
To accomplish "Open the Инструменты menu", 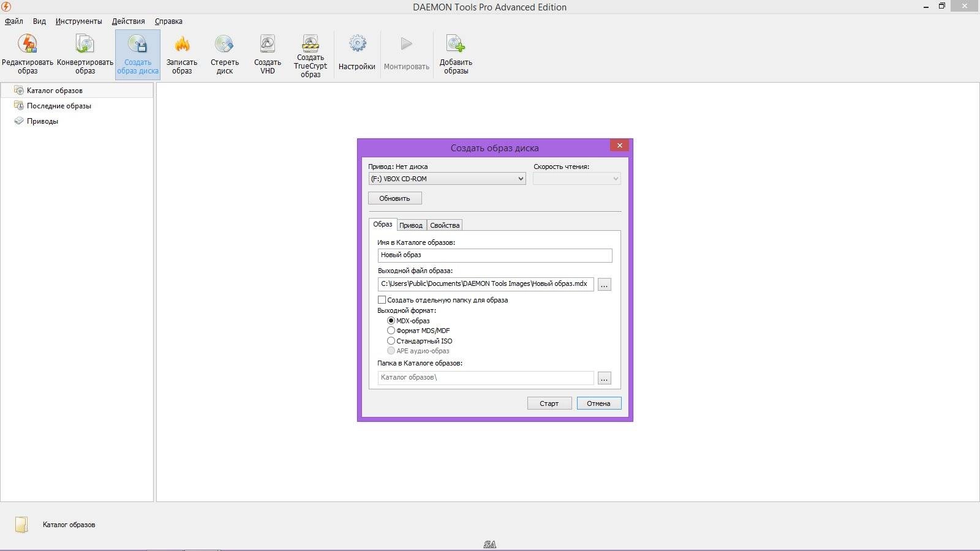I will click(79, 21).
